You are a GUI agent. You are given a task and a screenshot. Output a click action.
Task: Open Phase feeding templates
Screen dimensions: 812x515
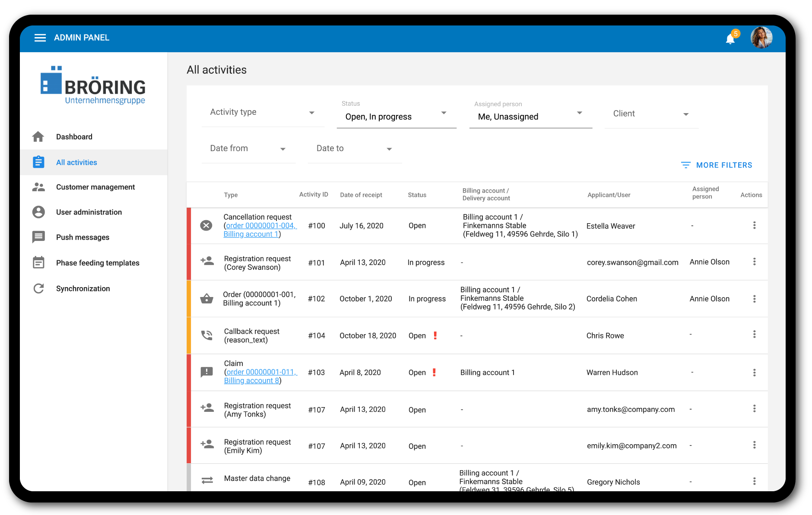click(97, 262)
